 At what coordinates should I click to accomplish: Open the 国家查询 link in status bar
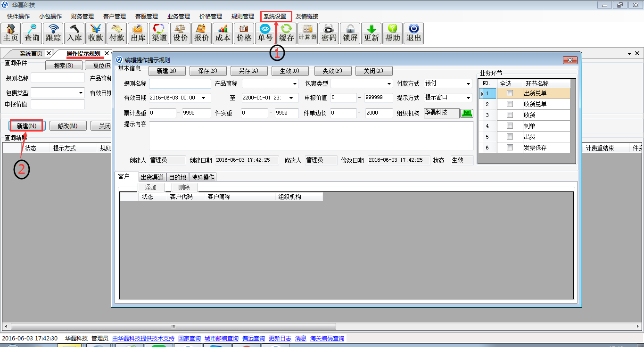[189, 339]
